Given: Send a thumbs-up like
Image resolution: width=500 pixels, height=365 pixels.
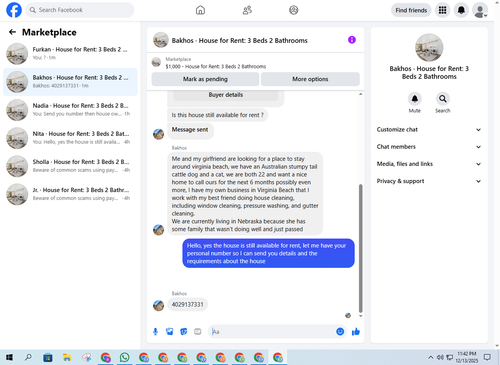Looking at the screenshot, I should [356, 332].
